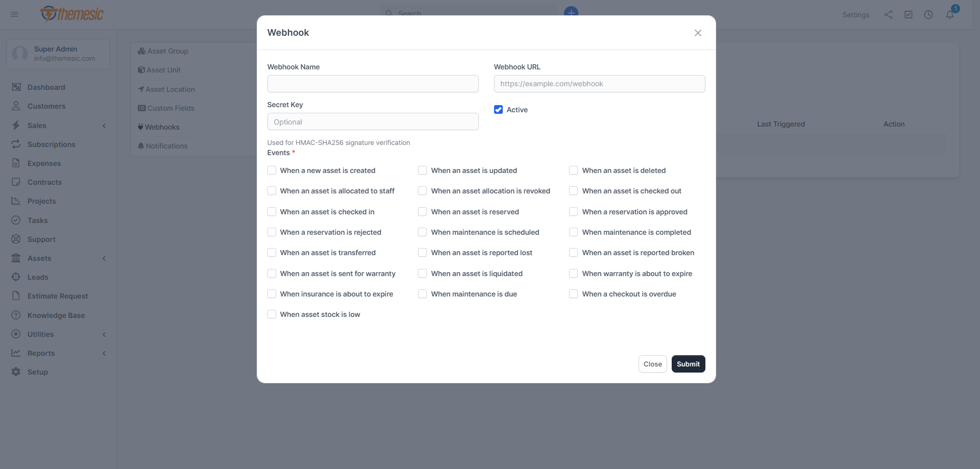Expand the Reports menu chevron
Image resolution: width=980 pixels, height=469 pixels.
(x=104, y=353)
